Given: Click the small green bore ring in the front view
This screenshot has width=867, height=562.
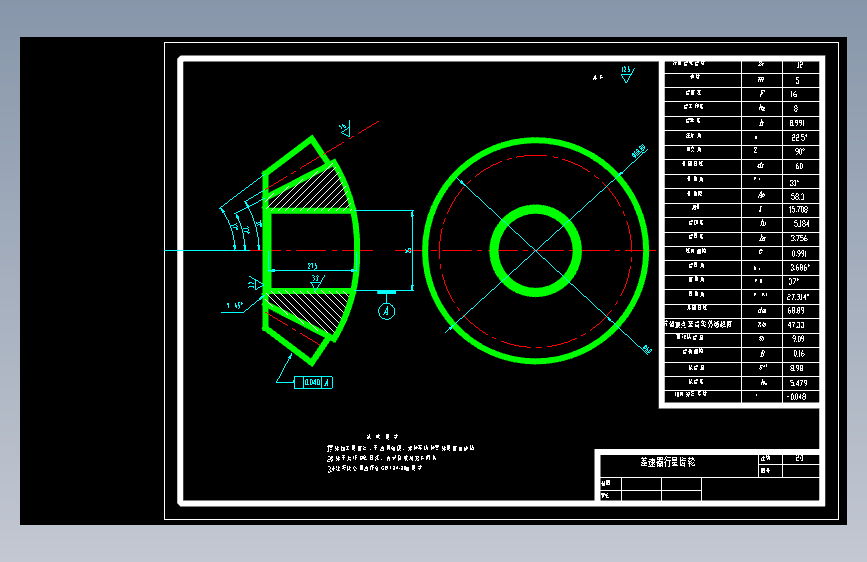Looking at the screenshot, I should tap(535, 251).
